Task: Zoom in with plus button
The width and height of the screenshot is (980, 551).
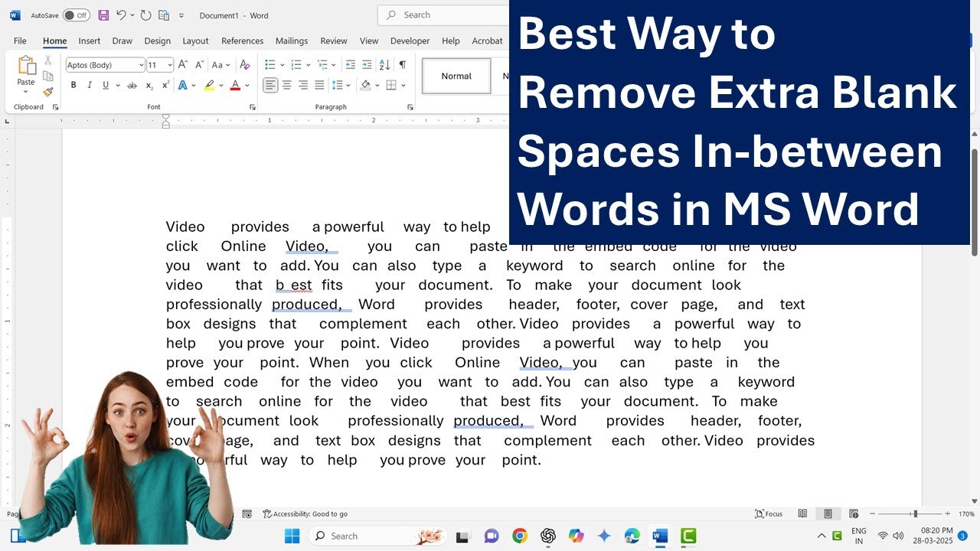Action: tap(948, 514)
